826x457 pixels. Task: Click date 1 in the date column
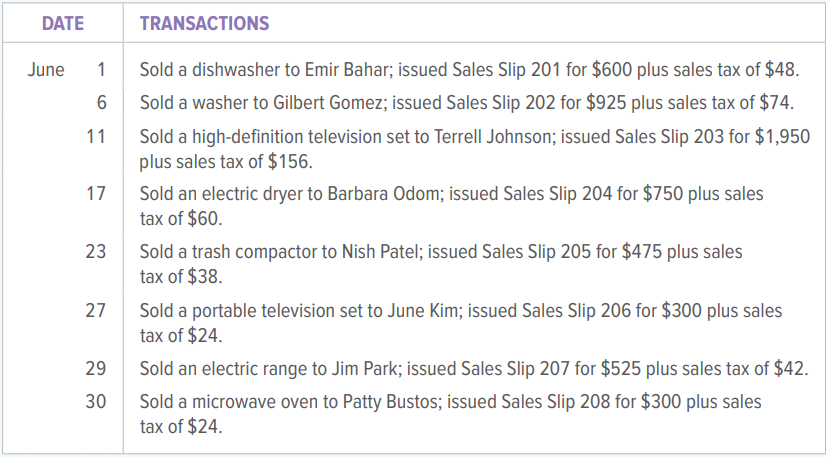[100, 71]
